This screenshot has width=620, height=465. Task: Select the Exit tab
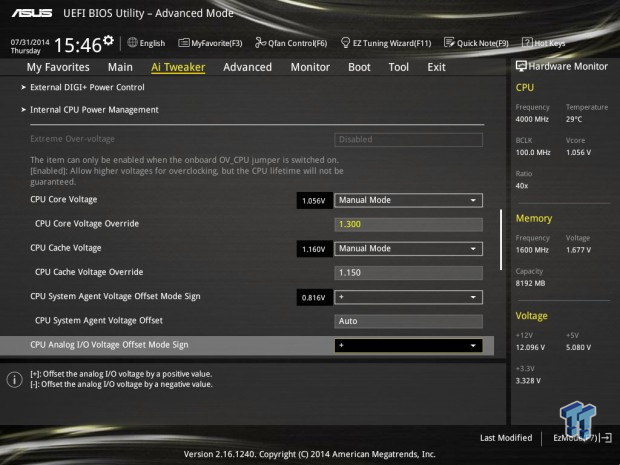436,67
